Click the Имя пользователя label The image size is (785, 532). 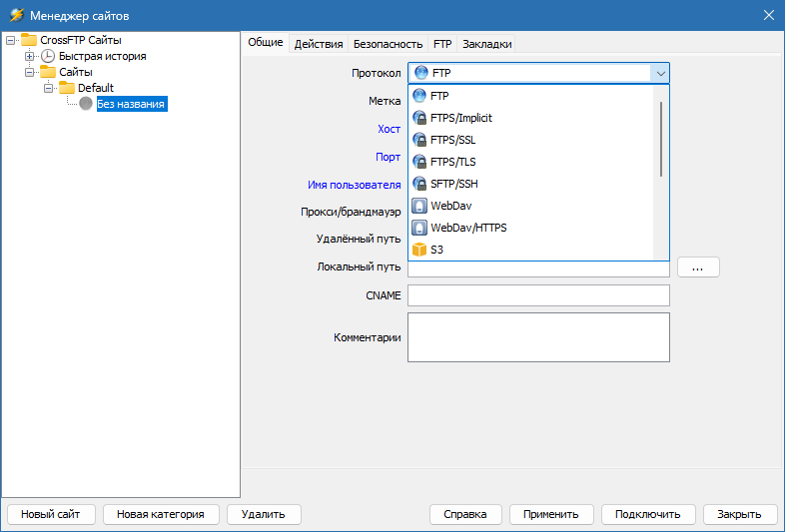click(354, 186)
